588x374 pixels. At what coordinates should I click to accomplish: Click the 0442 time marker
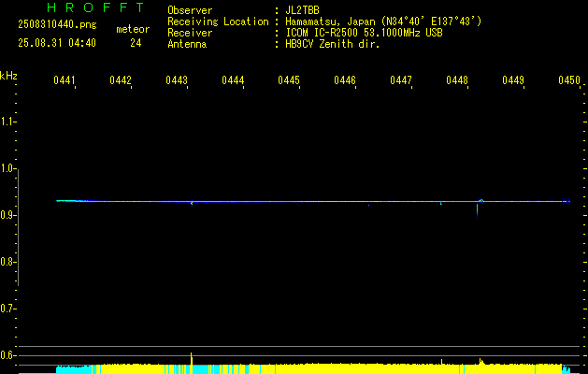(x=121, y=80)
